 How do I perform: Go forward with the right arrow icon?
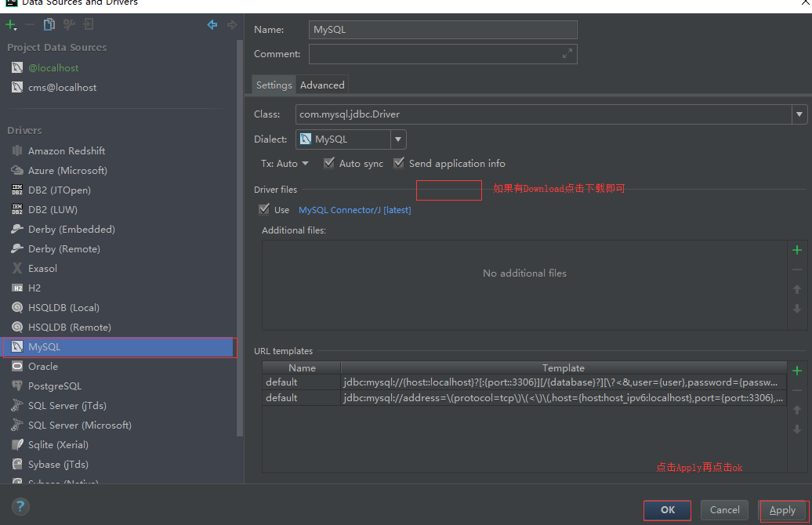coord(232,24)
